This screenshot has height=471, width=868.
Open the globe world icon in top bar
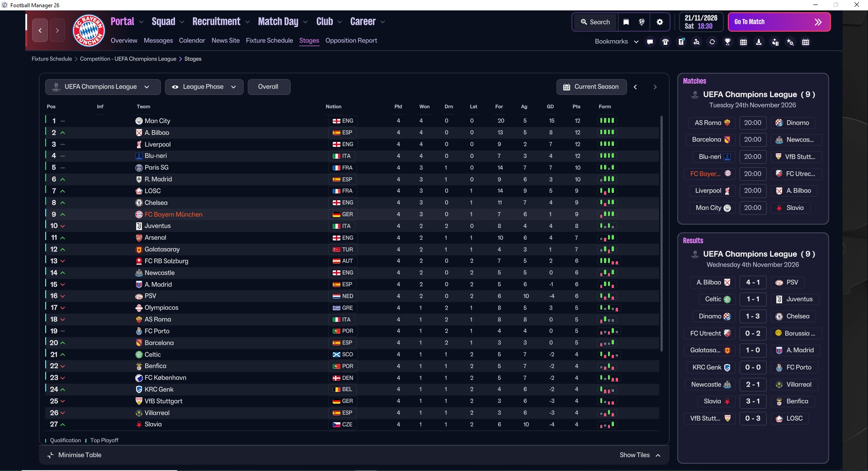[642, 22]
